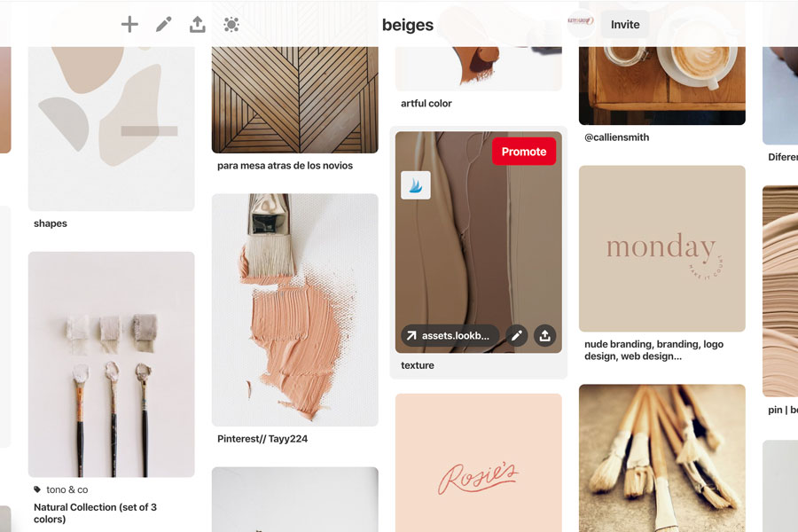Open the assets.lookb... source link
Screen dimensions: 798x532
click(450, 336)
